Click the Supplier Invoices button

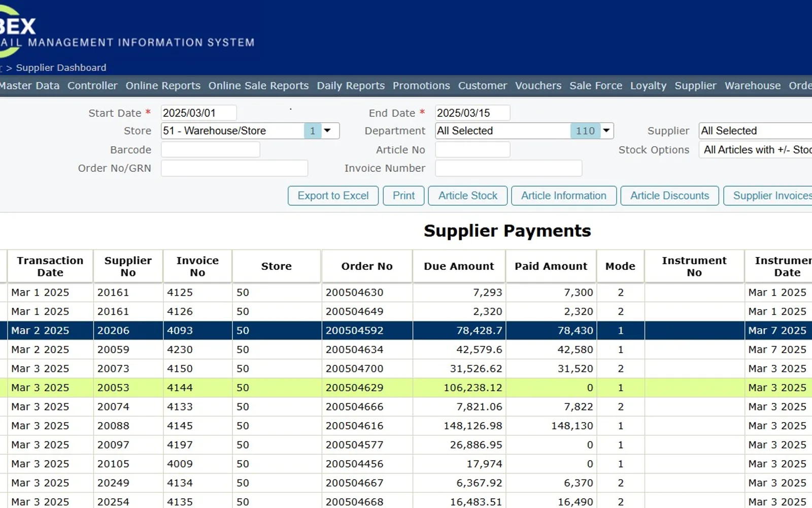[x=768, y=196]
